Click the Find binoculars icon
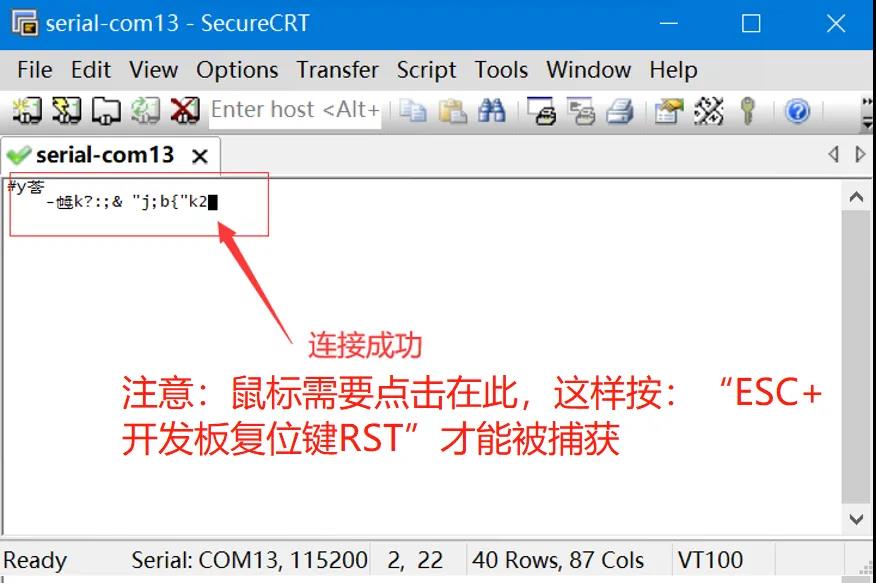Screen dimensions: 876x583 (492, 111)
